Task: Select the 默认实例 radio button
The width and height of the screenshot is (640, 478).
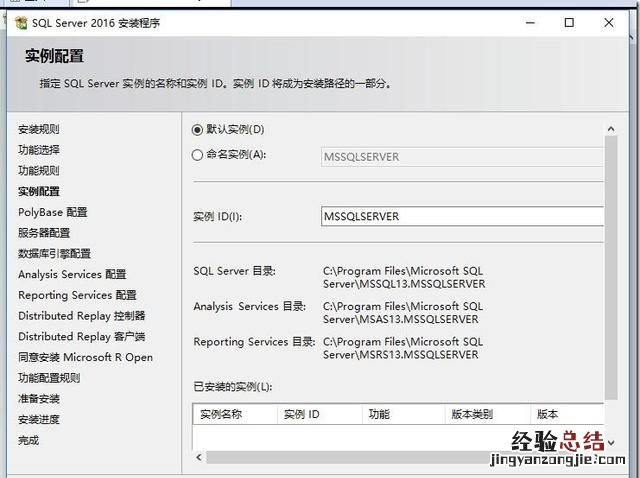Action: click(197, 129)
